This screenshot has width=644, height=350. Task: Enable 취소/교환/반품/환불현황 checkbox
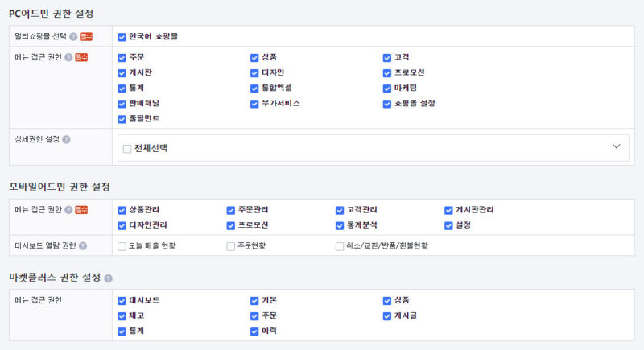pyautogui.click(x=340, y=245)
